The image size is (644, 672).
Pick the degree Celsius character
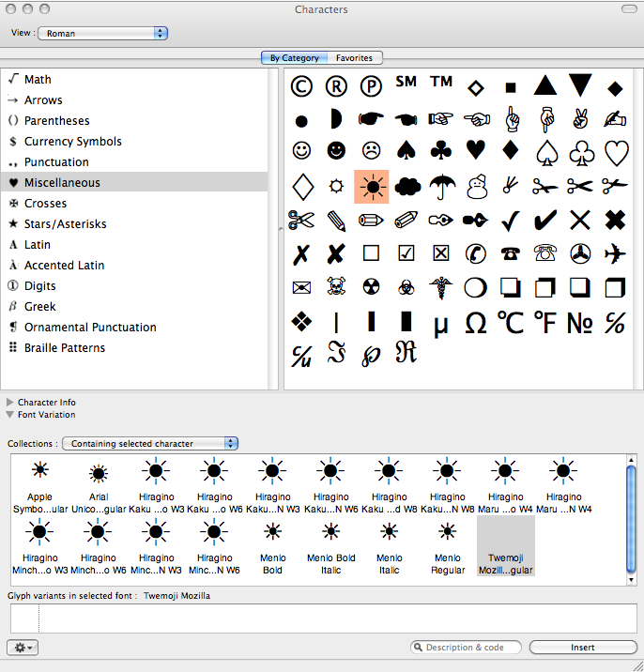(511, 322)
